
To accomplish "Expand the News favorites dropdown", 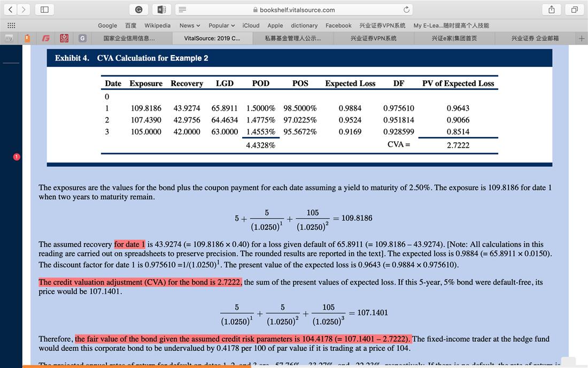I will point(189,26).
